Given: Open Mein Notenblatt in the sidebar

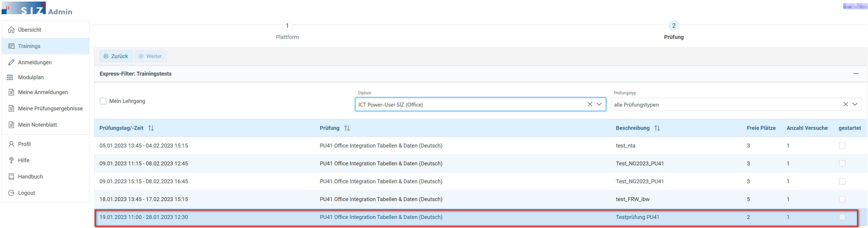Looking at the screenshot, I should click(46, 125).
